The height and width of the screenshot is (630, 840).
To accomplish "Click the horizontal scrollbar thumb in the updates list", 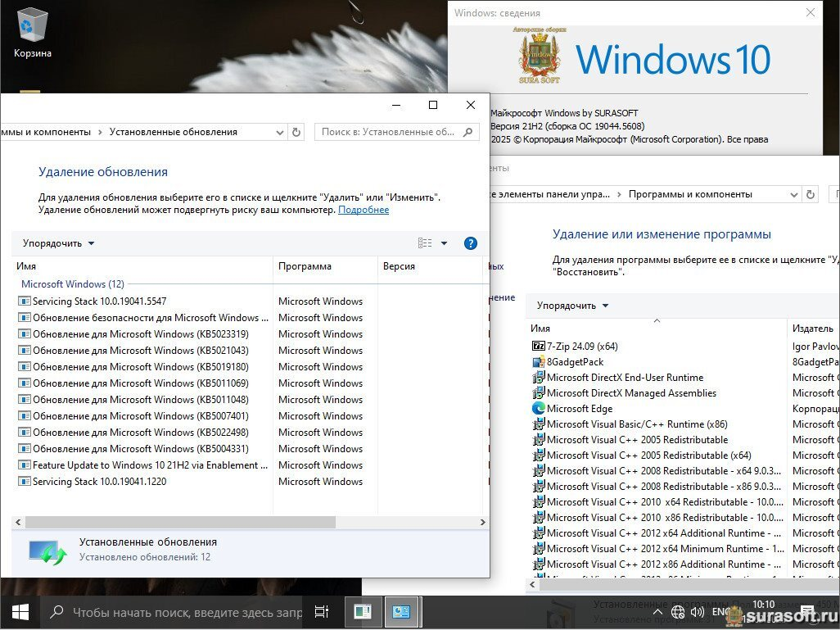I will coord(181,522).
